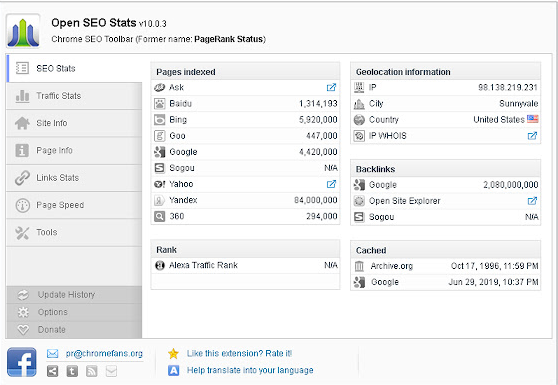This screenshot has height=385, width=558.
Task: Open the Ask external link icon
Action: [331, 87]
